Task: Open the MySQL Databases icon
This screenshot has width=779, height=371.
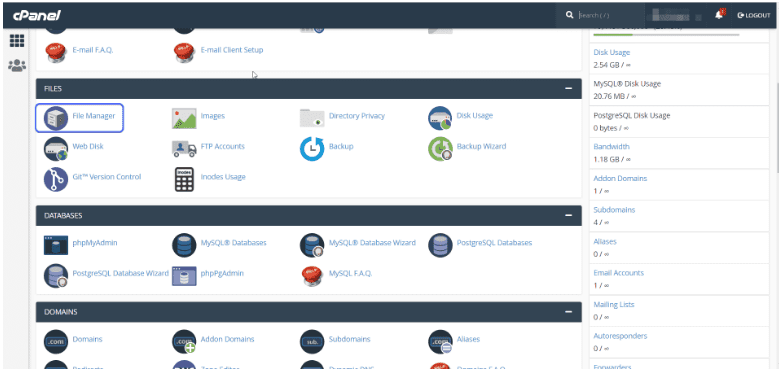Action: (184, 245)
